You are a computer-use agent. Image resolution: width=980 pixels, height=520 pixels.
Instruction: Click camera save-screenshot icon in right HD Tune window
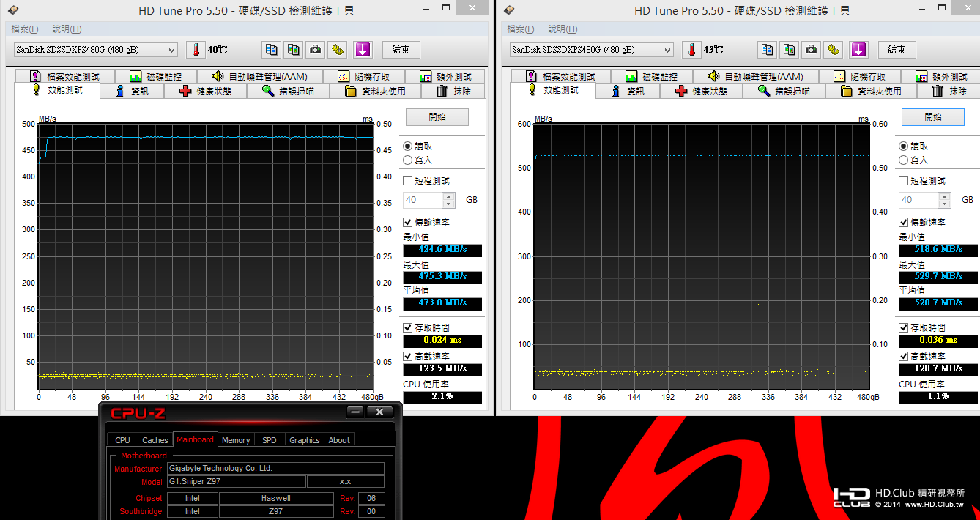click(812, 50)
